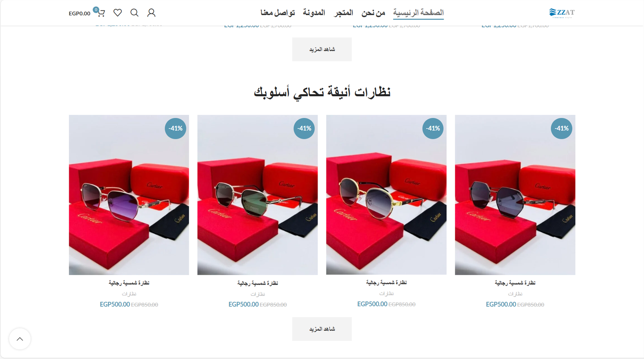The height and width of the screenshot is (359, 644).
Task: Click the ZZAT logo
Action: point(562,13)
